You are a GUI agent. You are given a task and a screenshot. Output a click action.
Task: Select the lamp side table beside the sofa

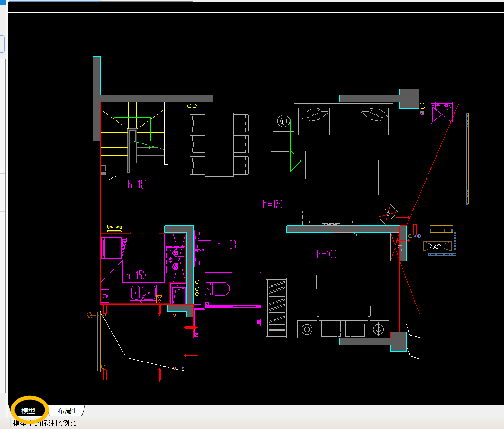click(x=284, y=121)
